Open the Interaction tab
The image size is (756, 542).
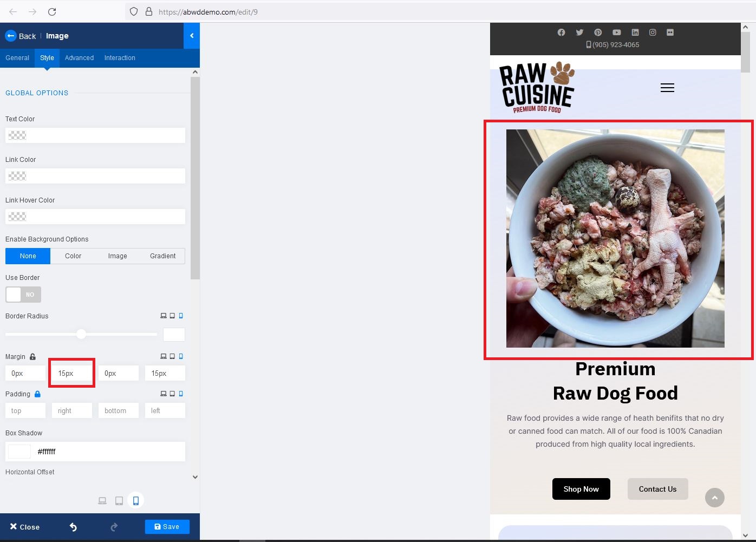tap(120, 58)
